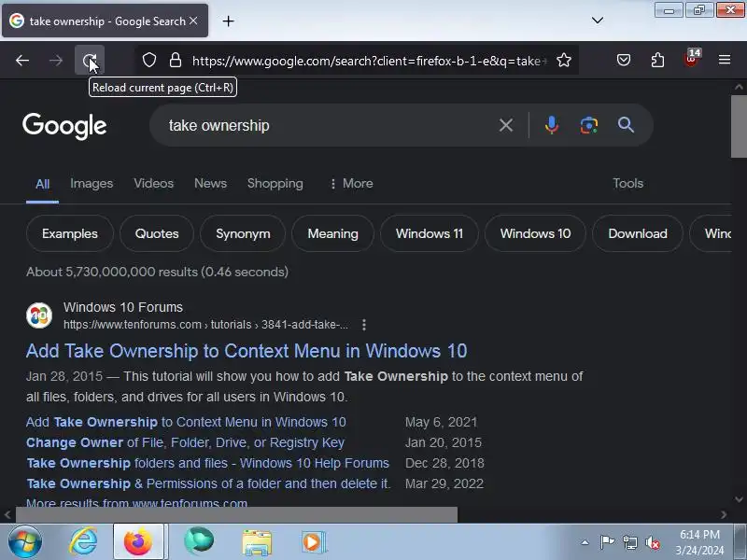The width and height of the screenshot is (747, 560).
Task: Start voice search with microphone icon
Action: click(x=552, y=125)
